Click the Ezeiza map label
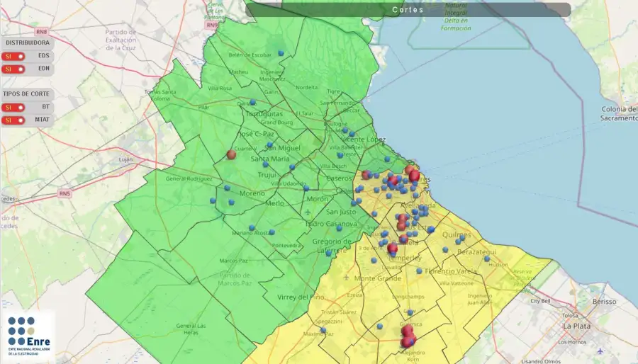638x364 pixels. (x=354, y=295)
